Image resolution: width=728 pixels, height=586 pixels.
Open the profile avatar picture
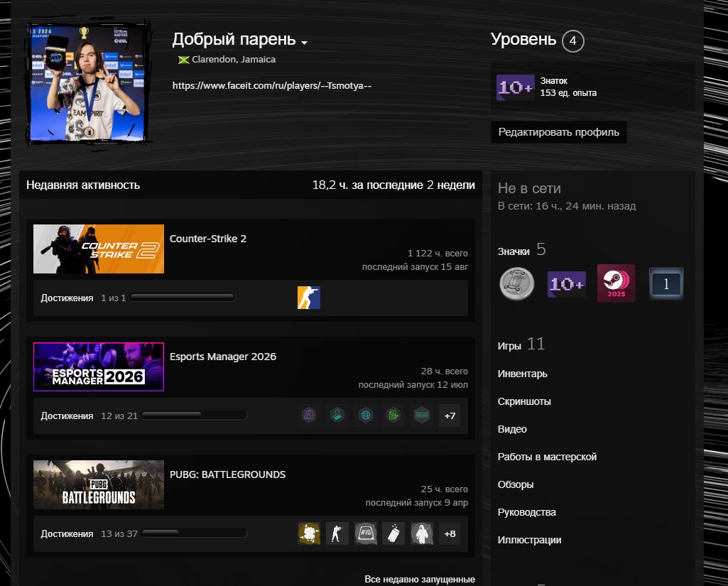87,82
